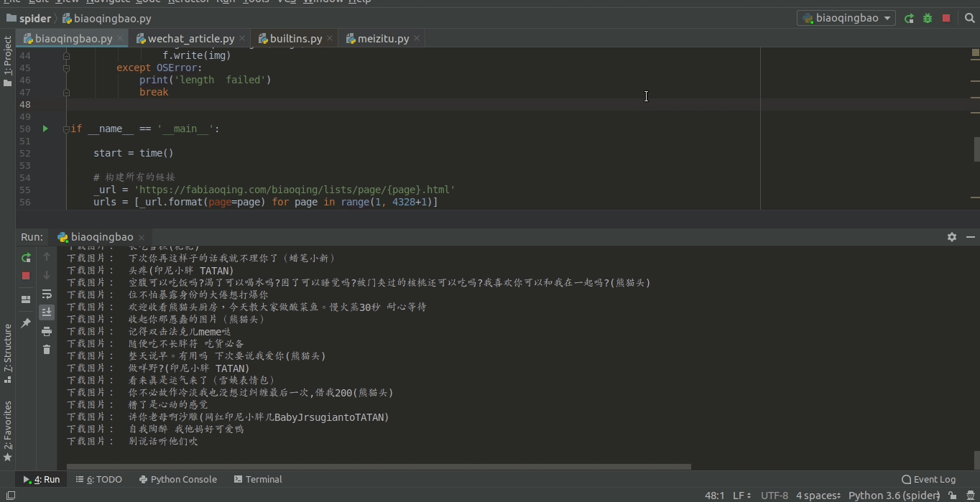The height and width of the screenshot is (502, 980).
Task: Close the meizitu.py editor tab
Action: 417,39
